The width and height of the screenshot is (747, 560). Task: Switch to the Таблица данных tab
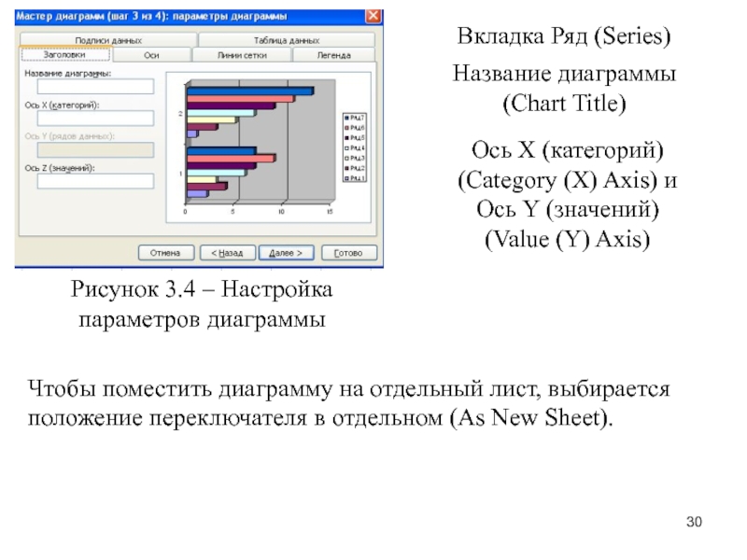coord(286,41)
